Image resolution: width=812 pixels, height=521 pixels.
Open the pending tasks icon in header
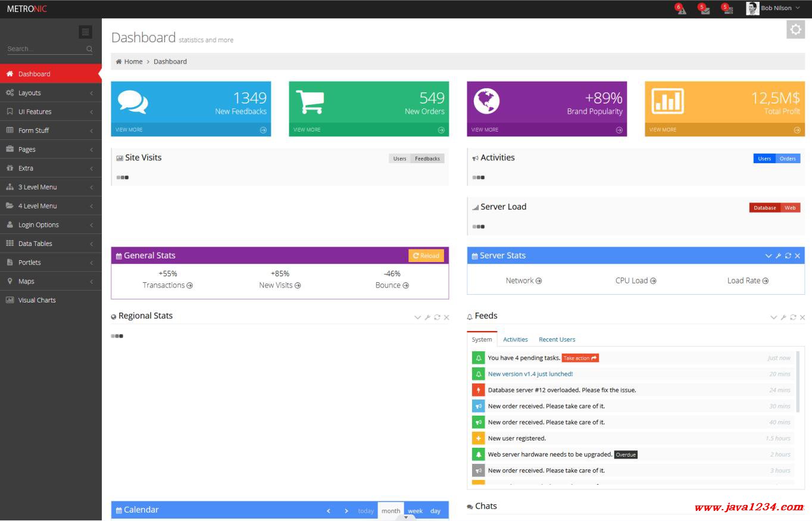point(727,9)
